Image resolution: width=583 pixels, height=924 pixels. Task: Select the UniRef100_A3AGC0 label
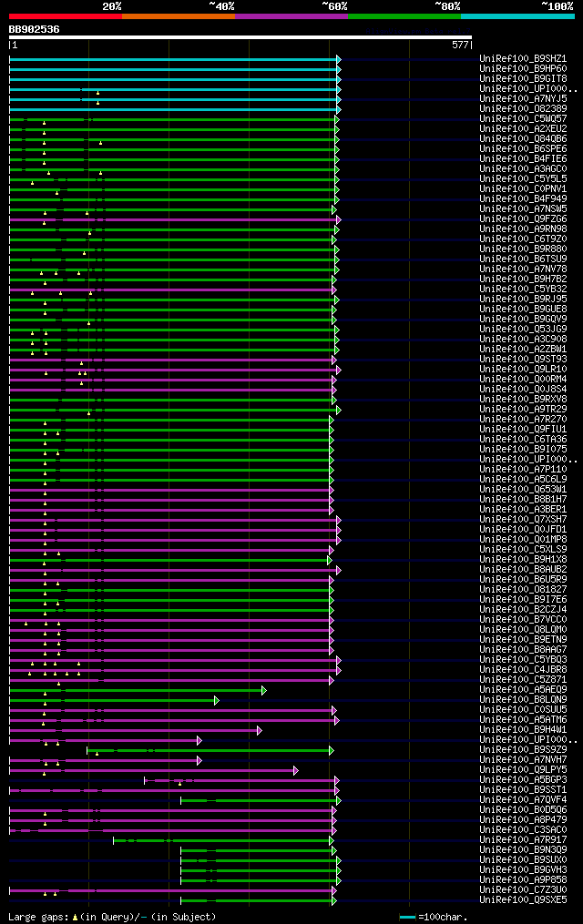[x=523, y=169]
